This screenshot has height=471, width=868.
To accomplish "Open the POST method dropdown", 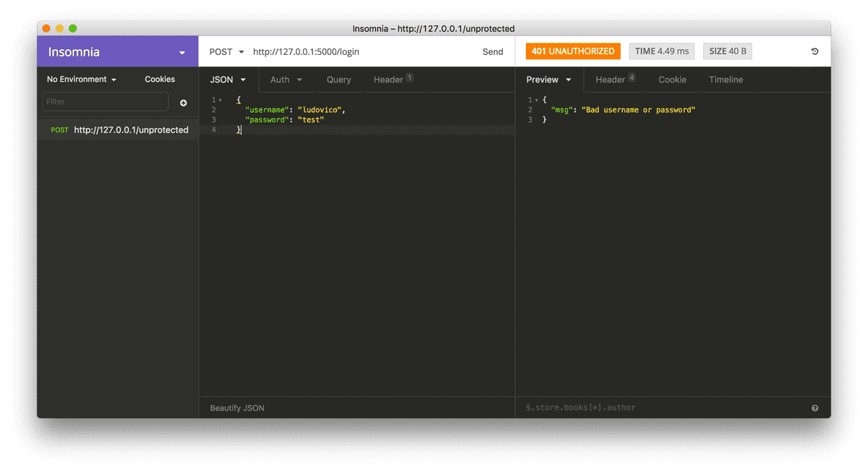I will tap(226, 51).
